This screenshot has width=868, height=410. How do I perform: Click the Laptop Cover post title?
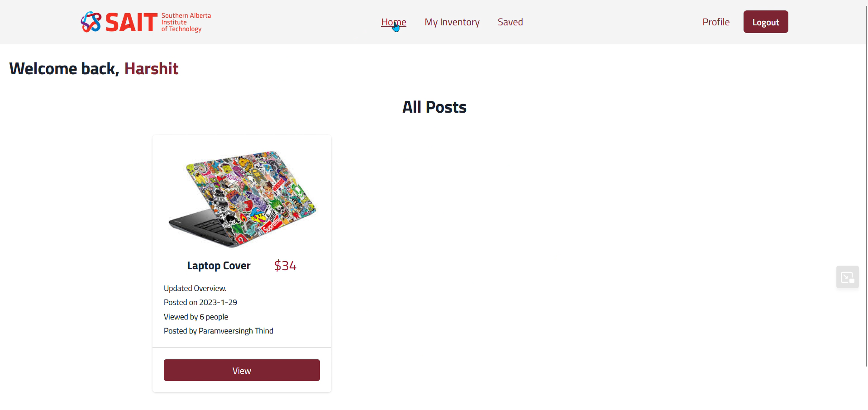(219, 266)
